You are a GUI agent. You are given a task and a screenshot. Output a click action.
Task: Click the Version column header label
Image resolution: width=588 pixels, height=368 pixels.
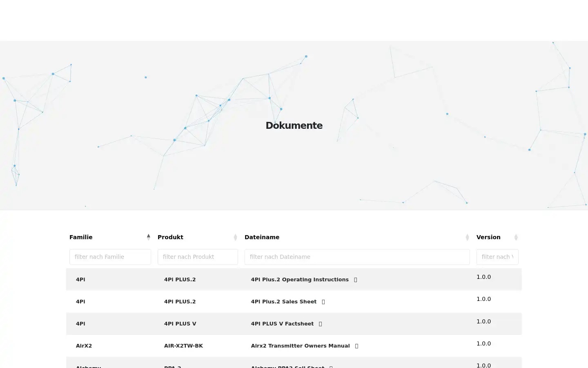(x=488, y=237)
